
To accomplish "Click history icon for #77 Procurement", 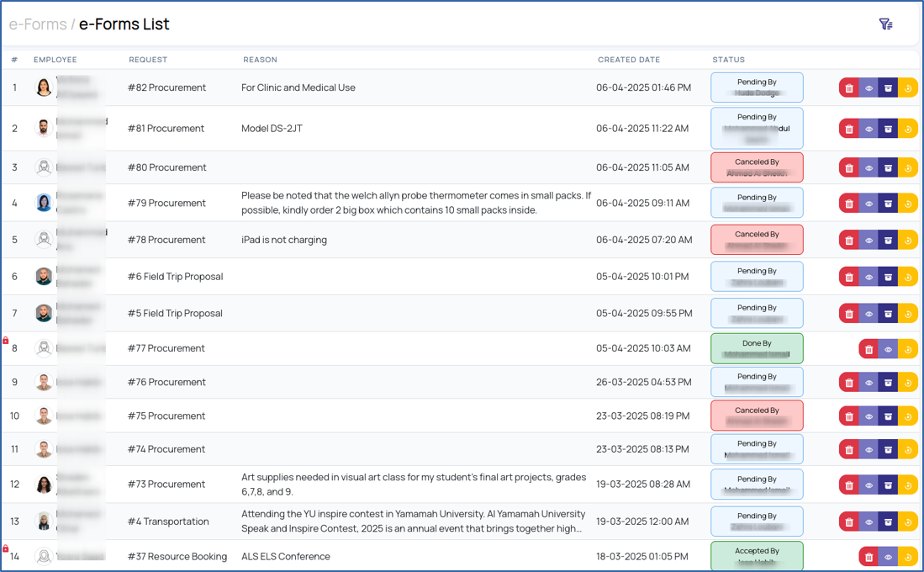I will [x=908, y=349].
